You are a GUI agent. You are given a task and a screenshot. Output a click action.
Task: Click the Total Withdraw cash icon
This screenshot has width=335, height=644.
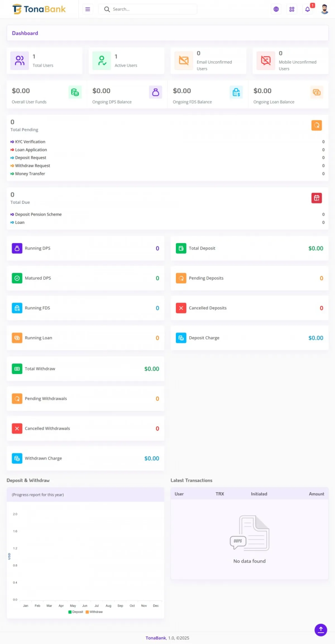click(17, 369)
